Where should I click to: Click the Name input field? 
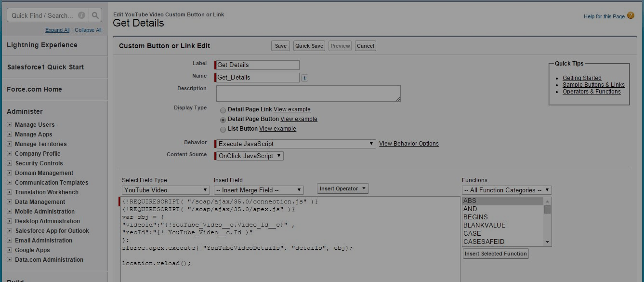(258, 77)
